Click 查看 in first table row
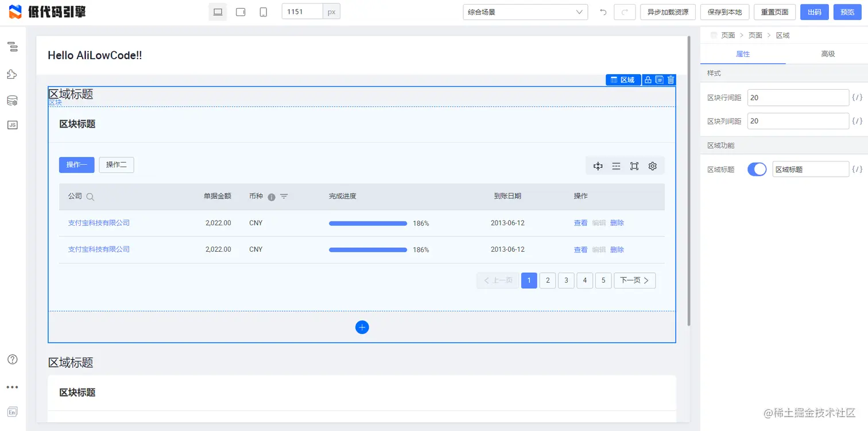The image size is (868, 431). tap(580, 223)
